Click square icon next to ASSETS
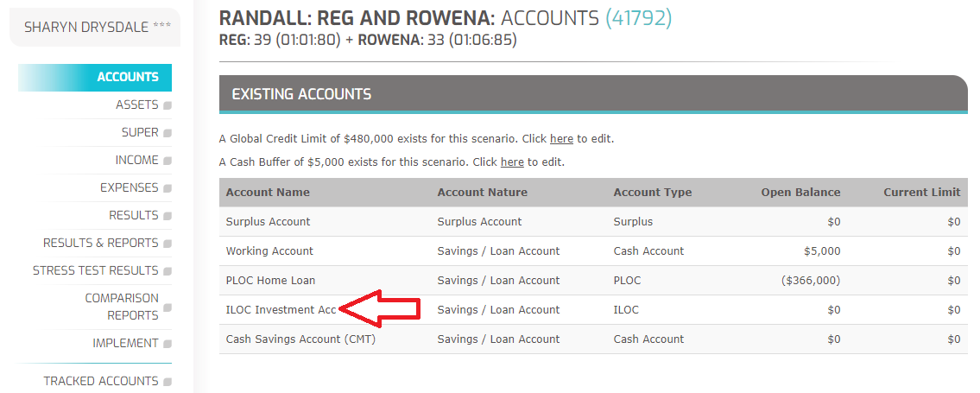 point(168,105)
